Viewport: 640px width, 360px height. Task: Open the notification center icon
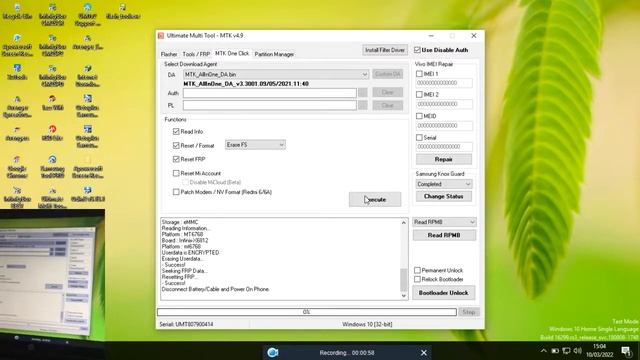click(626, 351)
